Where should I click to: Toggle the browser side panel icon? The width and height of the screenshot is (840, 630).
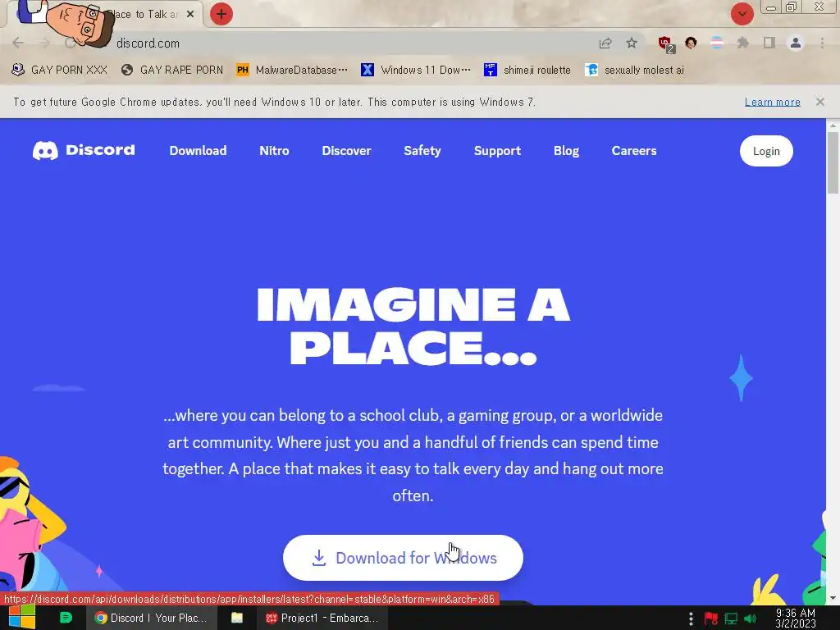(x=769, y=43)
